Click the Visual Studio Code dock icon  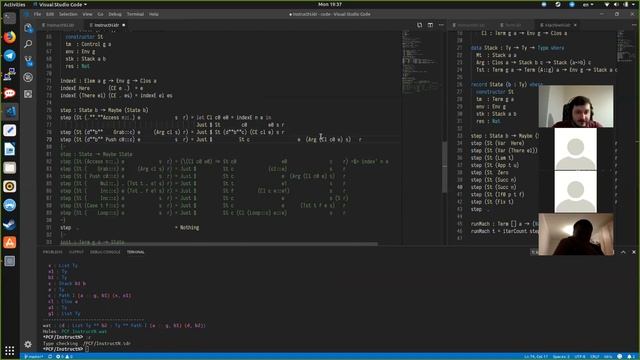(10, 111)
